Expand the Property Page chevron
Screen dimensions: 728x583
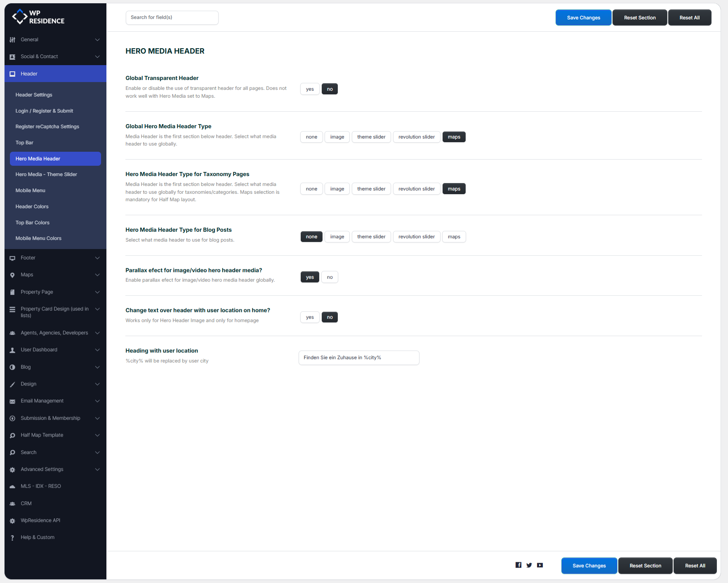pos(97,292)
